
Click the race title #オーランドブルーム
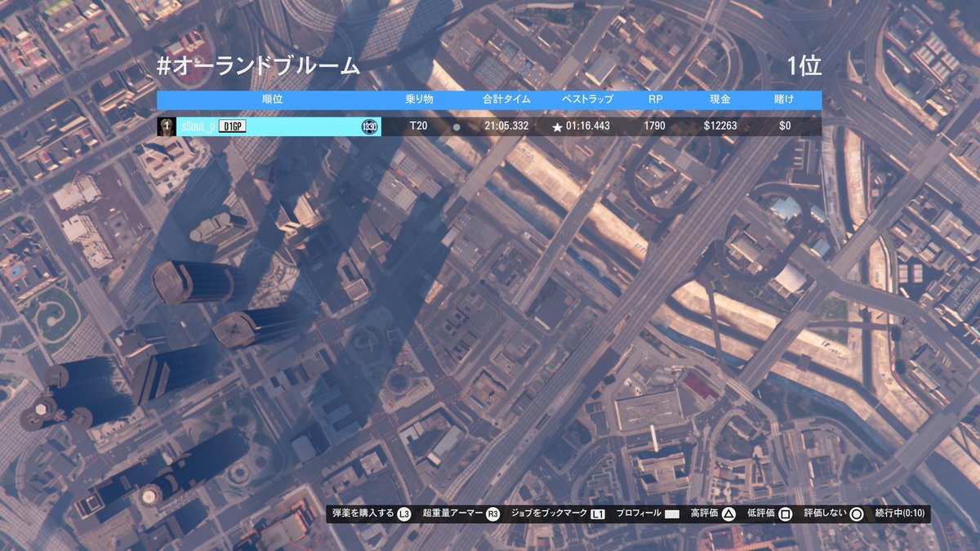tap(258, 66)
